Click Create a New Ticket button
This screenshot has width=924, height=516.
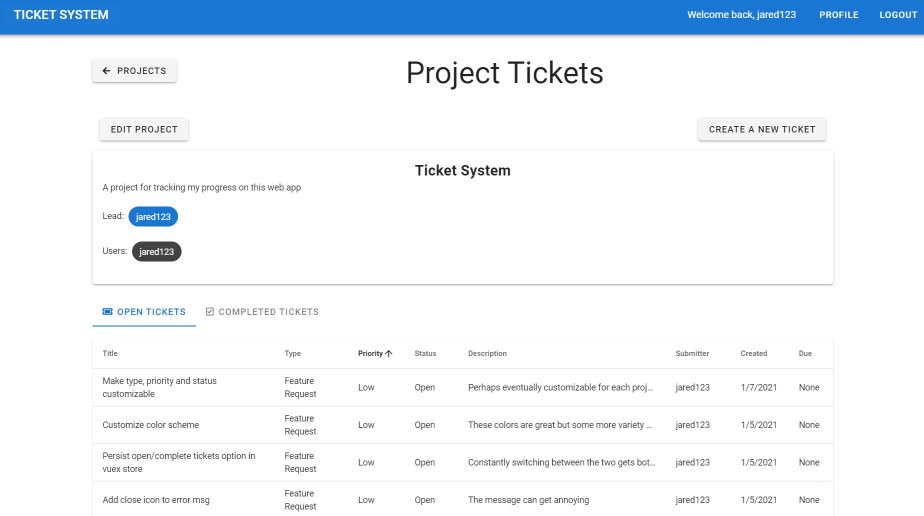pyautogui.click(x=762, y=129)
